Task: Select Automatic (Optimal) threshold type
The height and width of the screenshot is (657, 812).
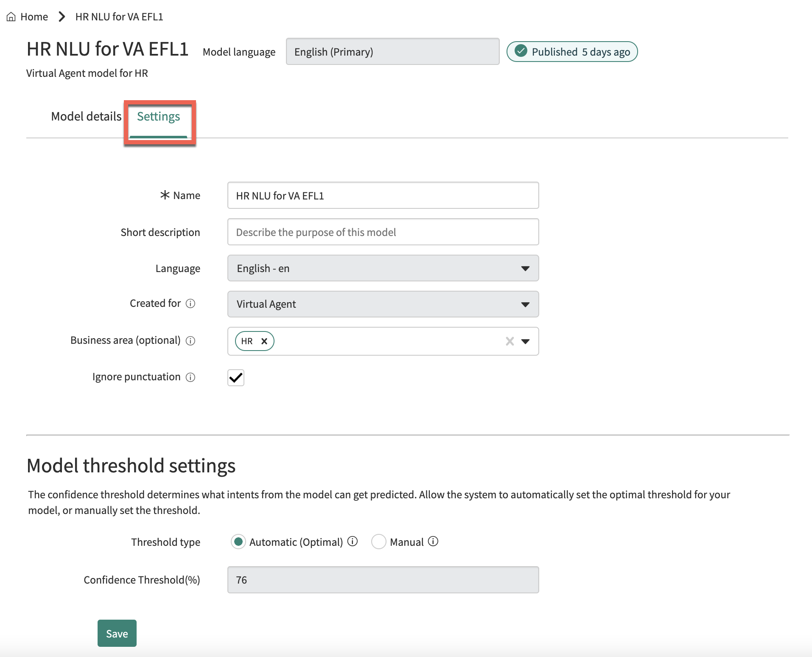Action: coord(238,542)
